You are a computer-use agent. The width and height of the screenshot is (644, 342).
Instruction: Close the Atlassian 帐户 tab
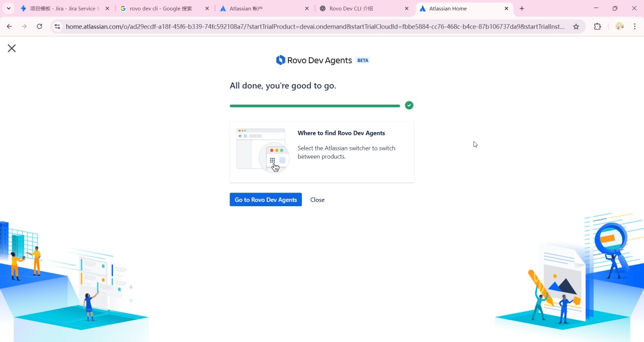point(307,9)
